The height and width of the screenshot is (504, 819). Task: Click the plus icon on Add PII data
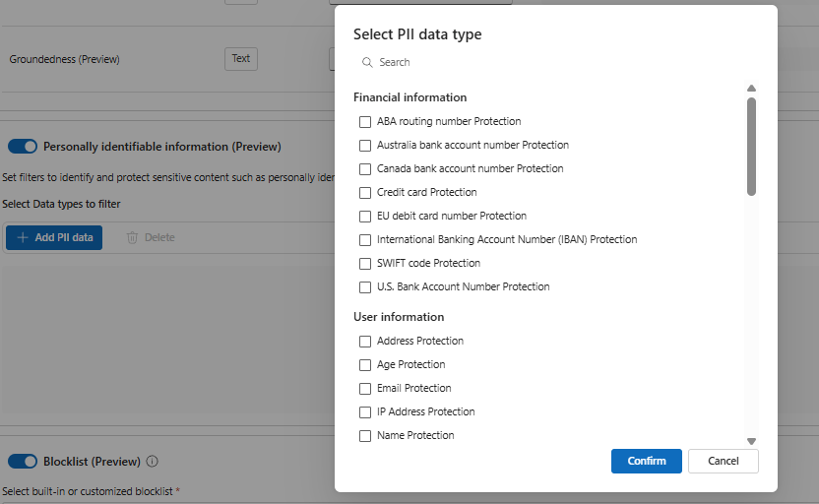coord(22,237)
